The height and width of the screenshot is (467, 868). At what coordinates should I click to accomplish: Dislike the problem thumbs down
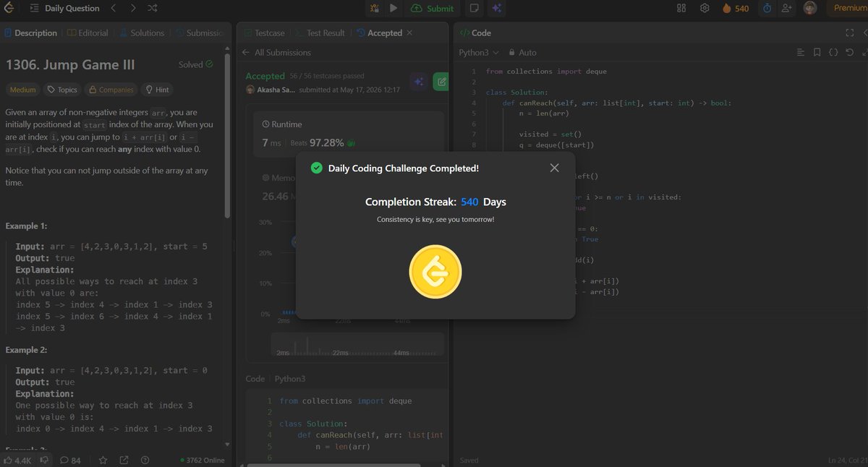44,460
